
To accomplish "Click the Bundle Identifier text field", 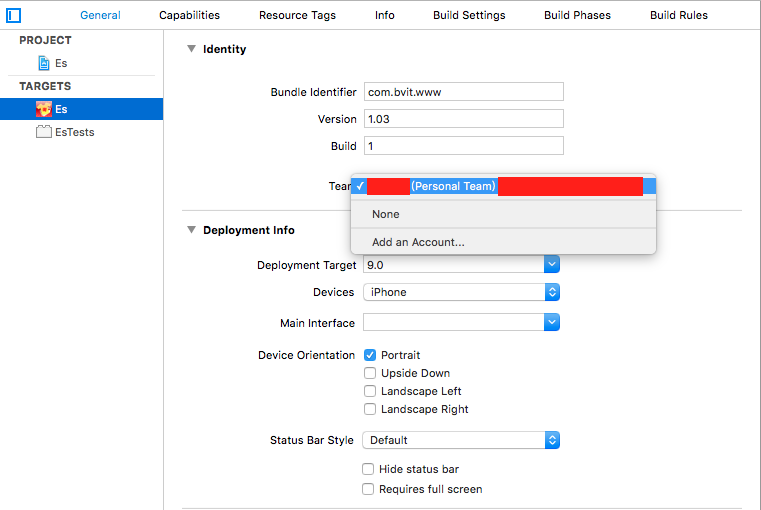I will [x=463, y=92].
